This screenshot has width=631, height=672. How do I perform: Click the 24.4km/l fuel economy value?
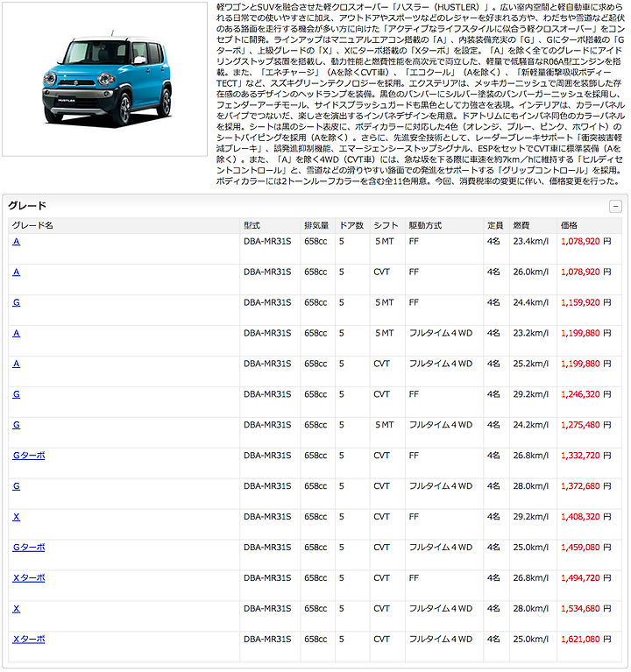(x=531, y=302)
